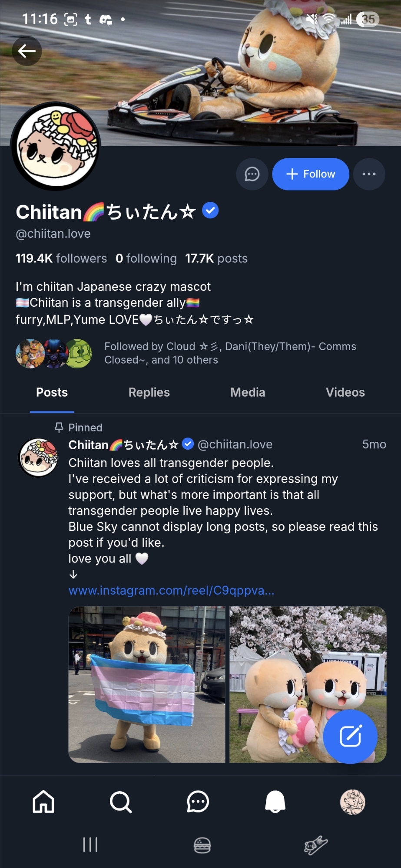Tap the back arrow button
The width and height of the screenshot is (401, 868).
pyautogui.click(x=27, y=51)
